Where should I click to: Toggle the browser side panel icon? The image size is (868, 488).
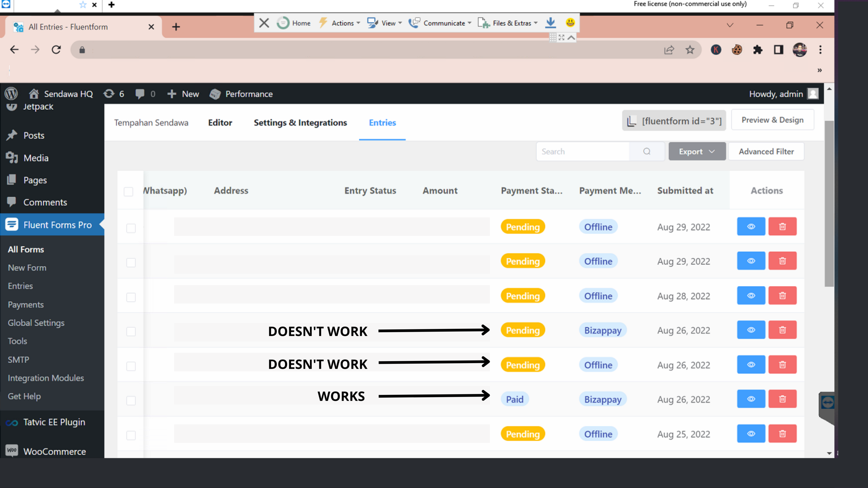tap(778, 50)
